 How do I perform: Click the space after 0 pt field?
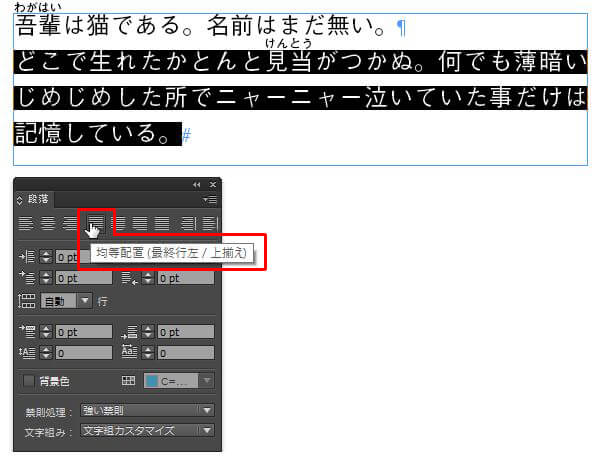pos(186,332)
